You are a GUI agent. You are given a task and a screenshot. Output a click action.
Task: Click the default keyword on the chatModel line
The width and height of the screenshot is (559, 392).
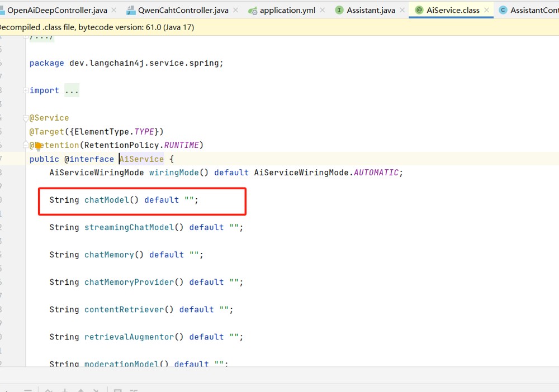[162, 200]
